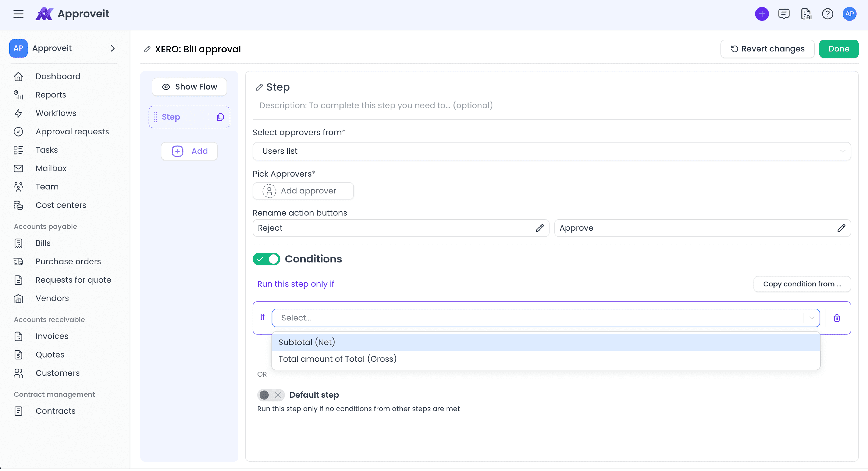Click the Revert changes button
Image resolution: width=868 pixels, height=471 pixels.
pyautogui.click(x=767, y=49)
